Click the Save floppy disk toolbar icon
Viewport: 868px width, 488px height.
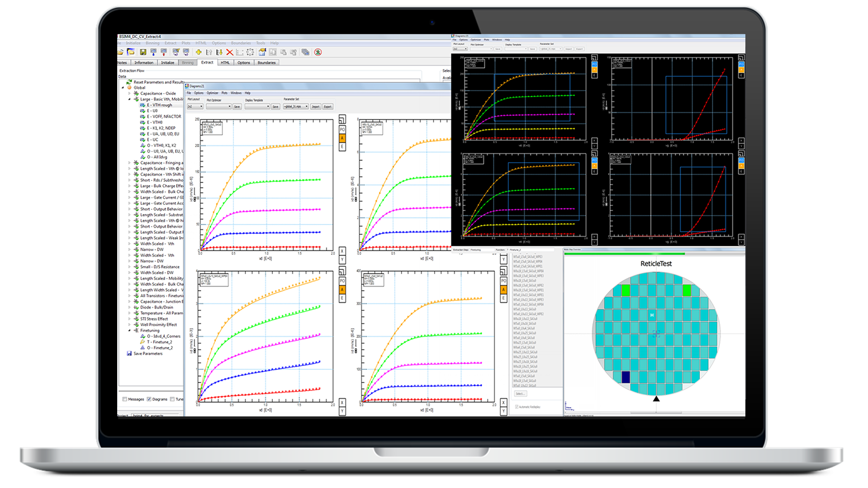point(143,52)
